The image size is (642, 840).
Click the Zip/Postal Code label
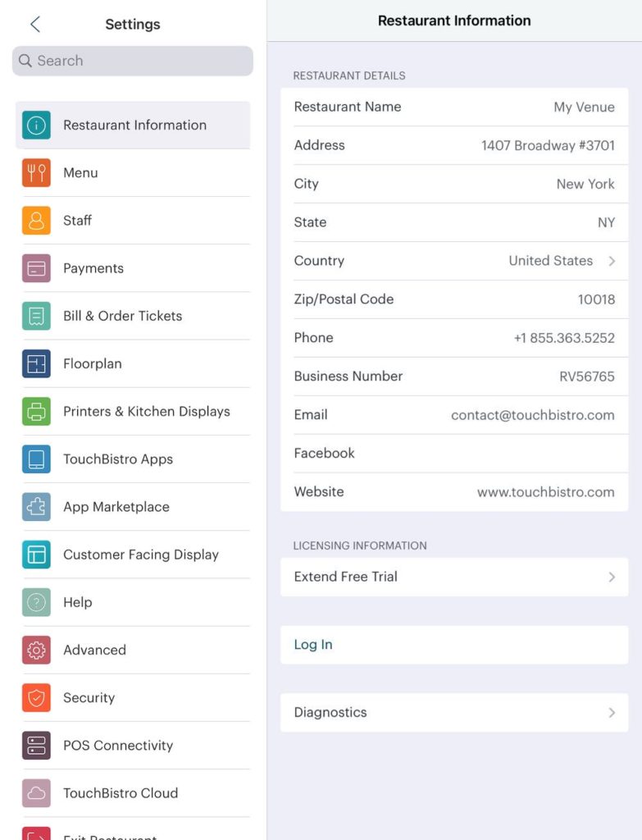344,299
